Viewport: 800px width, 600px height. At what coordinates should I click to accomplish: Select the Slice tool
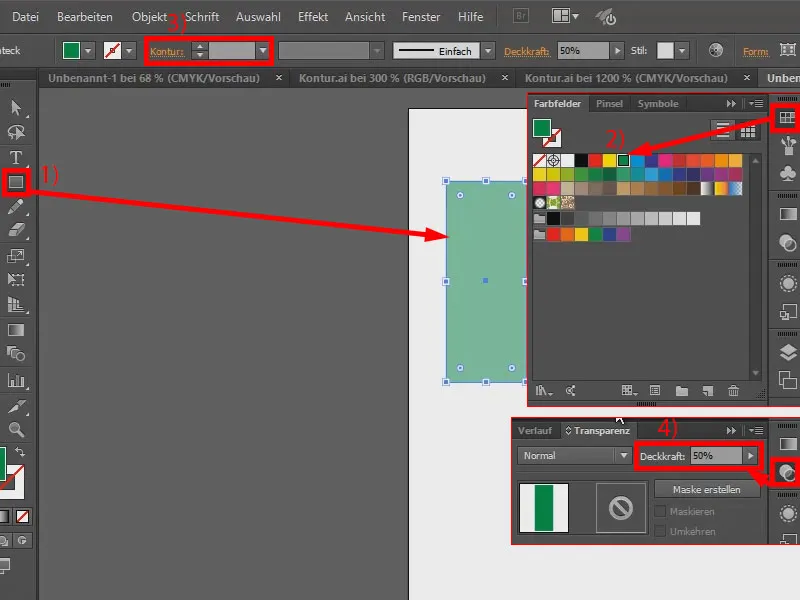click(x=16, y=406)
